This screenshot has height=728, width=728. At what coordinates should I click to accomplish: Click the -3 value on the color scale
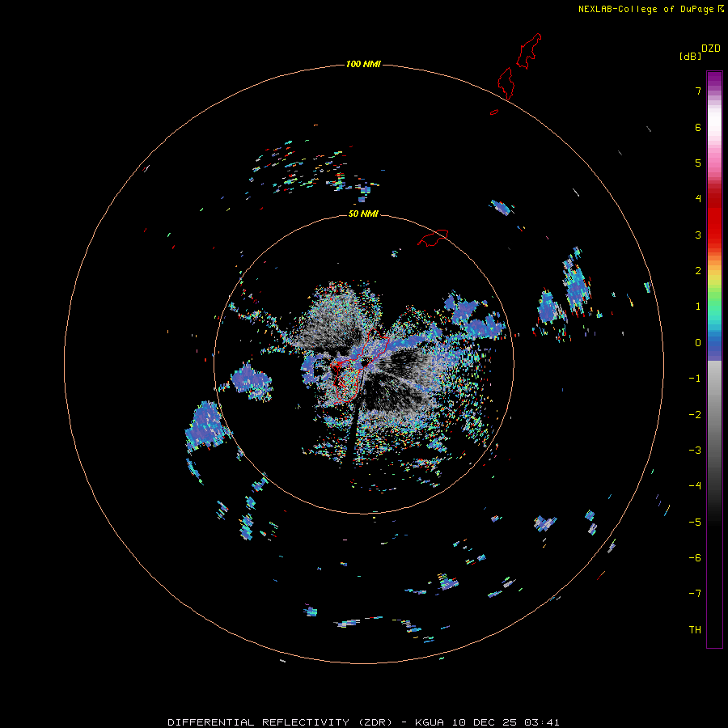click(695, 451)
